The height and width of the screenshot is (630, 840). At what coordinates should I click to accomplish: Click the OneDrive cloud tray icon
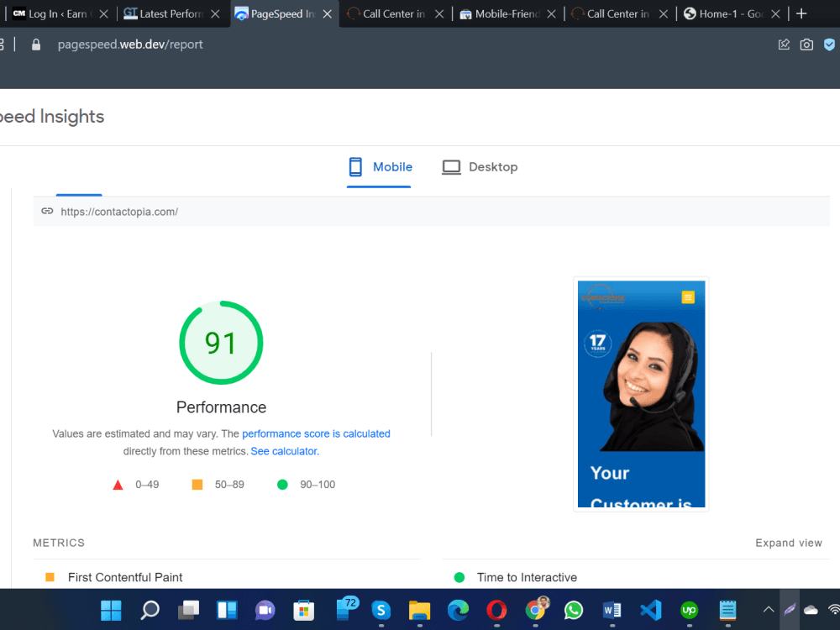(811, 610)
